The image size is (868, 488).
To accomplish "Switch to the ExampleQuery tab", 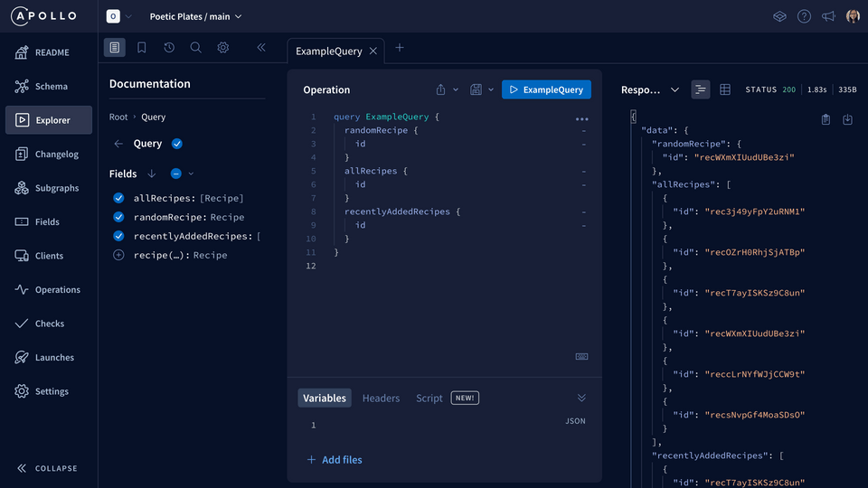I will (x=329, y=51).
